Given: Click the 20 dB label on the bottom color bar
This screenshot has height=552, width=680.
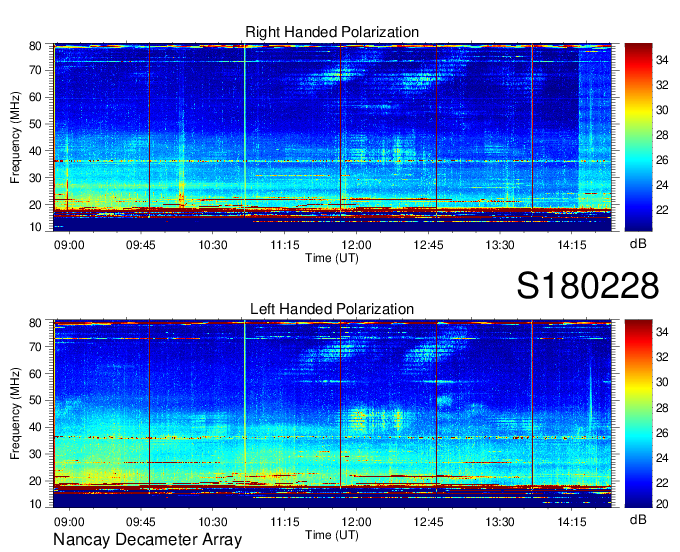Looking at the screenshot, I should point(662,503).
